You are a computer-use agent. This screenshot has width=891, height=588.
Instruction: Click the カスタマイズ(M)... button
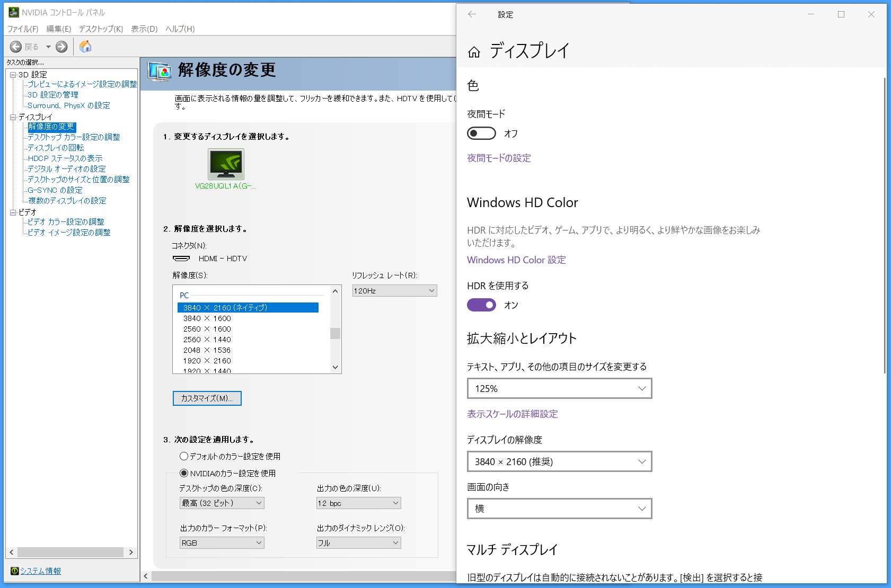click(207, 398)
